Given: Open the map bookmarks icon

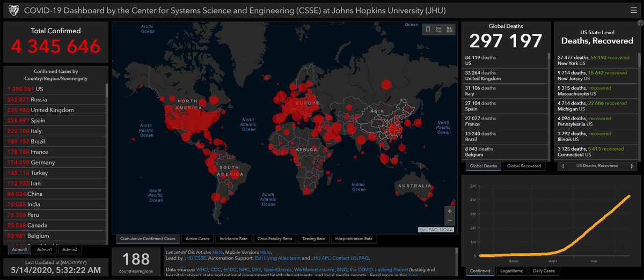Looking at the screenshot, I should (428, 30).
